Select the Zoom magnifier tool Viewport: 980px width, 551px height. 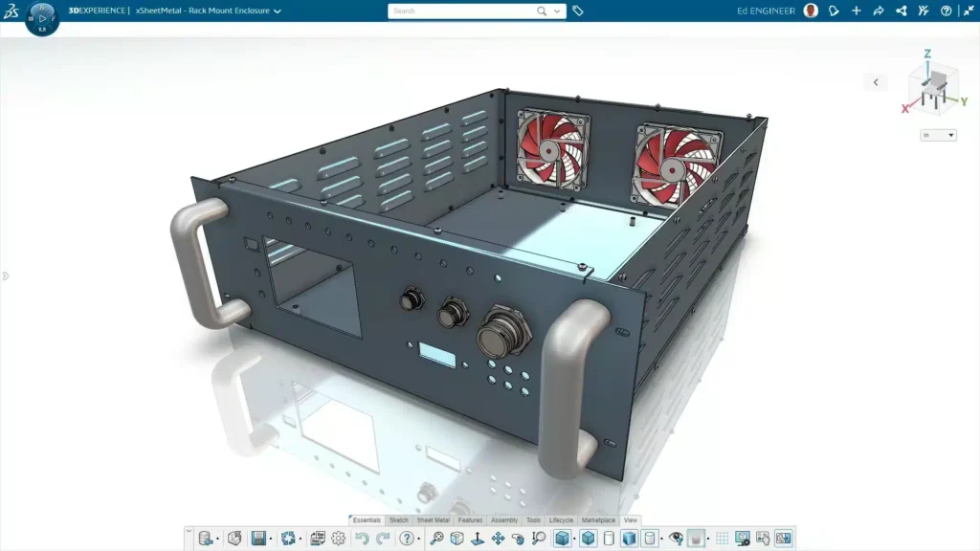[540, 540]
